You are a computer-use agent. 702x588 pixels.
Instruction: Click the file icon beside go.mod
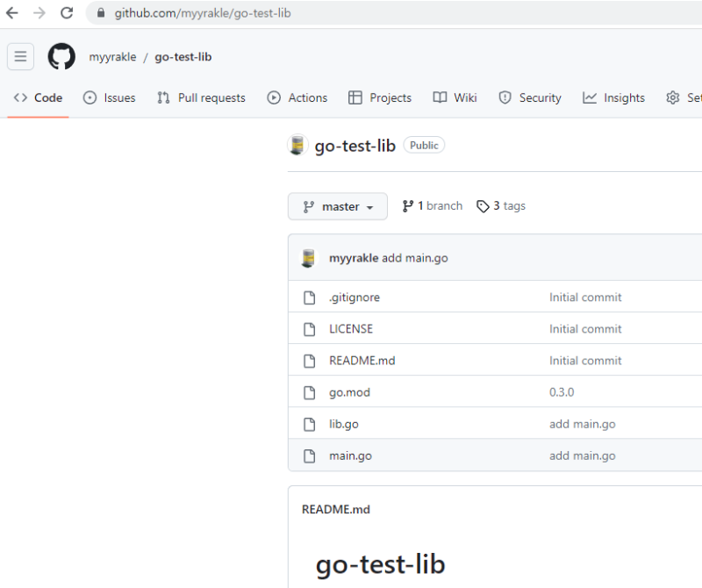coord(309,392)
